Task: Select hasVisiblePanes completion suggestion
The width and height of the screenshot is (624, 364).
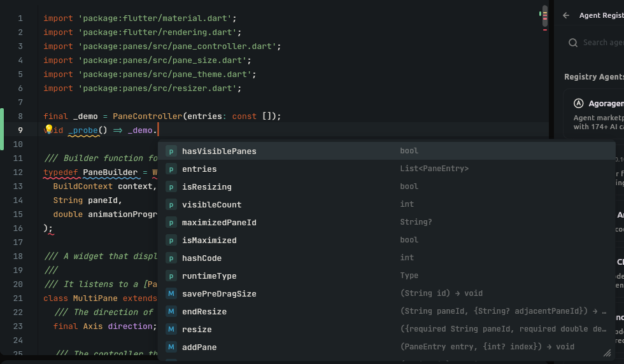Action: [x=386, y=151]
